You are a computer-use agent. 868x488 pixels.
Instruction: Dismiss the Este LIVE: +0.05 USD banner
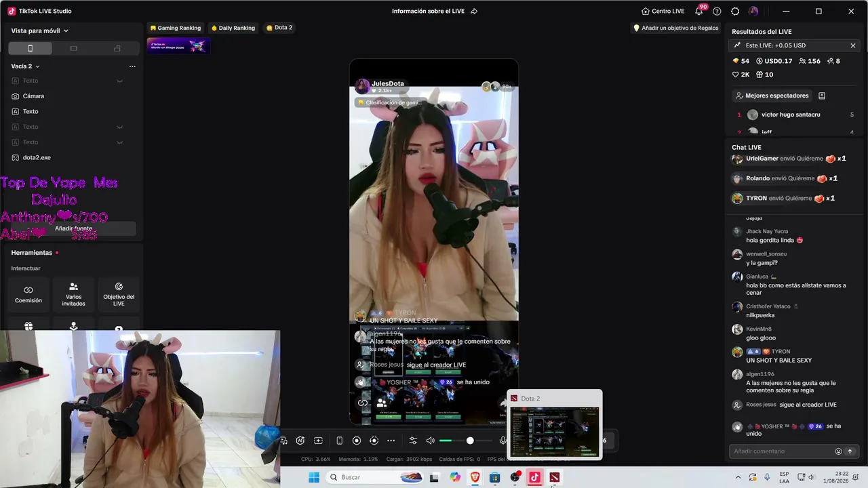[x=853, y=45]
